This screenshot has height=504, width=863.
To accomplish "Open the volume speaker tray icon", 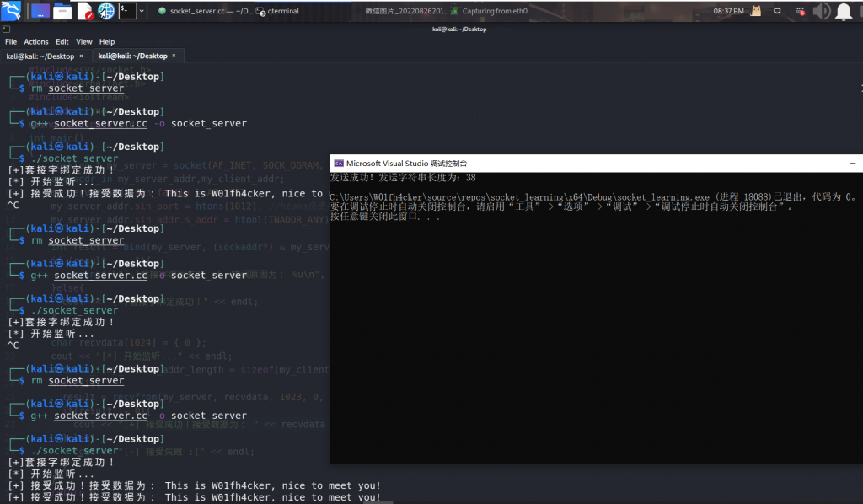I will pos(821,11).
